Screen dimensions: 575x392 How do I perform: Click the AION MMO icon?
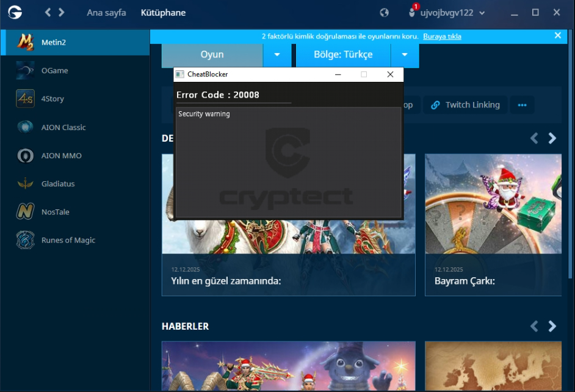pyautogui.click(x=25, y=156)
